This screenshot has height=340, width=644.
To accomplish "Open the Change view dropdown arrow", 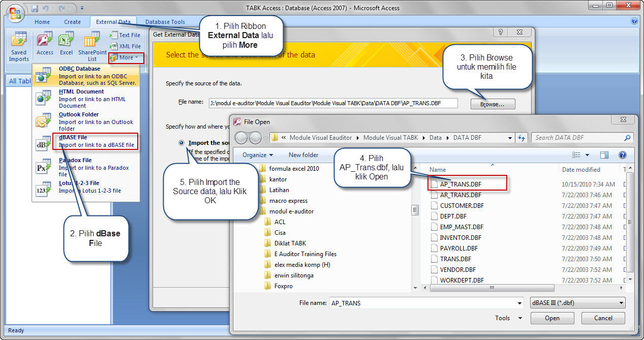I will (587, 155).
